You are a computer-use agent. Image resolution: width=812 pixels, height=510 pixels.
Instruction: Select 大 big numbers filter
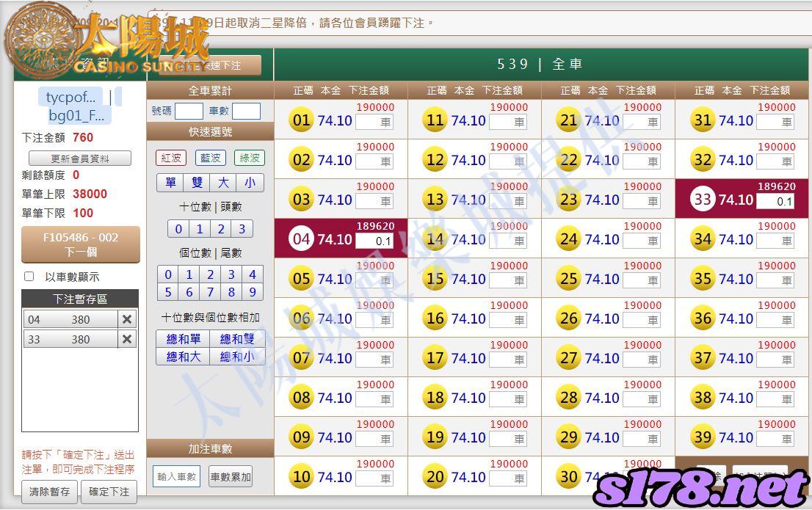(223, 182)
